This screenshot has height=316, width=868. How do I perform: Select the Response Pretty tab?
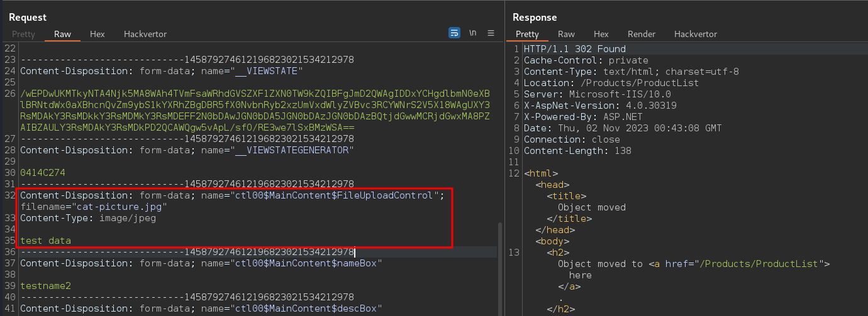[x=527, y=34]
